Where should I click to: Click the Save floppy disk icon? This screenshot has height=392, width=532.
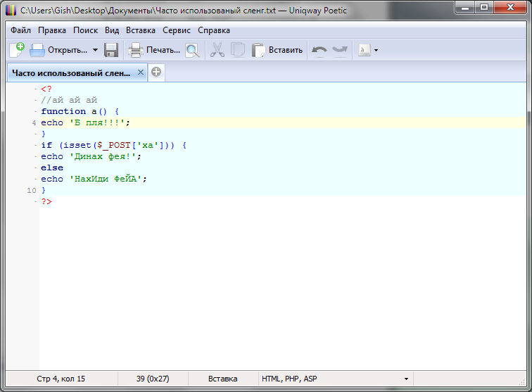pyautogui.click(x=111, y=50)
